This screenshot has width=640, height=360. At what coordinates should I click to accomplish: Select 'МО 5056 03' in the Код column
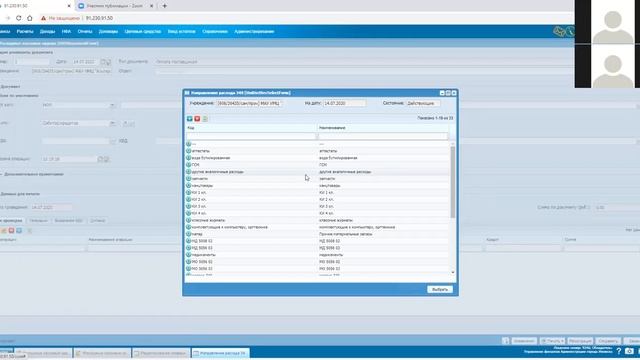point(202,269)
